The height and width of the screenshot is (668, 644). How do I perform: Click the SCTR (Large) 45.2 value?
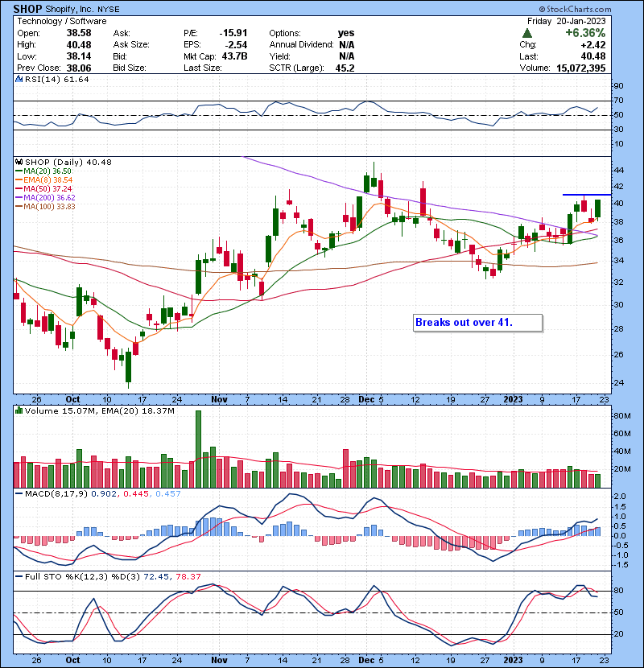(345, 68)
